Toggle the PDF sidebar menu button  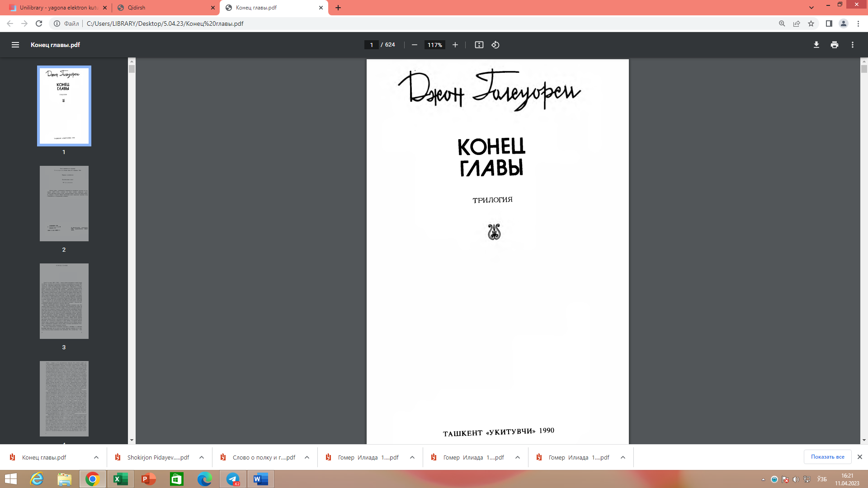pyautogui.click(x=15, y=45)
